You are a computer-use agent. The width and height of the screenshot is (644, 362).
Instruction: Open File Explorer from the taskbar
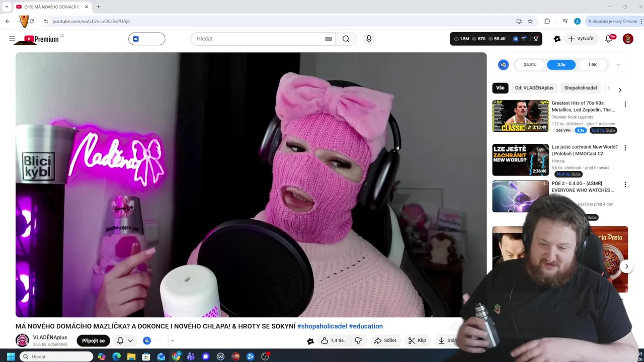[131, 356]
